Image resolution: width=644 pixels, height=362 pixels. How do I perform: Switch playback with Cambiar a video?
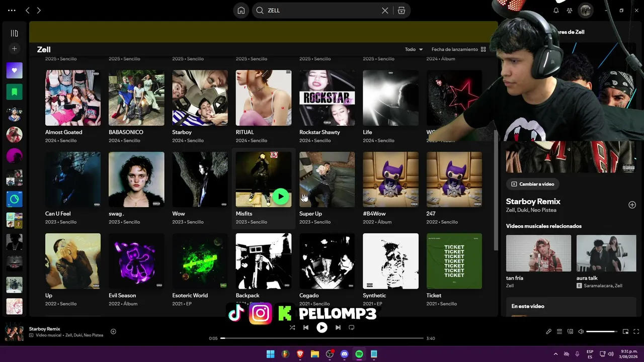point(533,184)
